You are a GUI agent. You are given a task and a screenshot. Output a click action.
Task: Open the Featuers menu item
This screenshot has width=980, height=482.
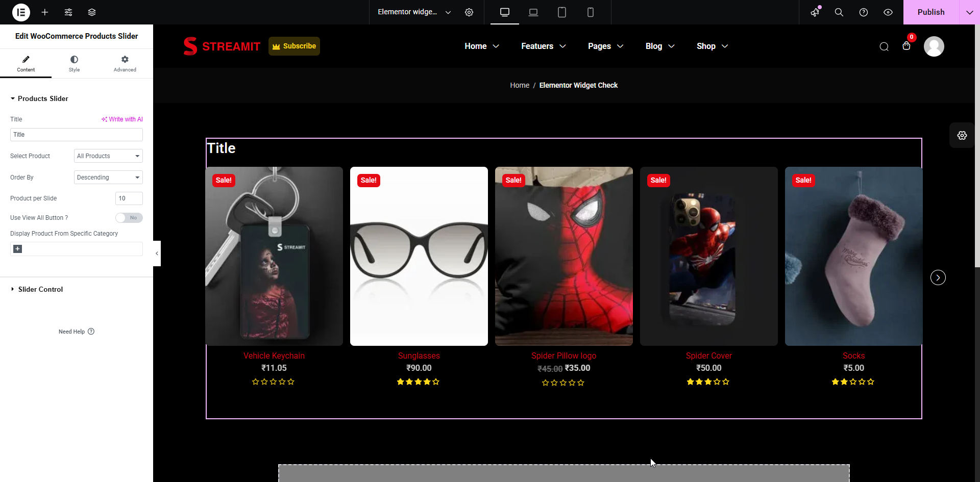click(x=543, y=46)
